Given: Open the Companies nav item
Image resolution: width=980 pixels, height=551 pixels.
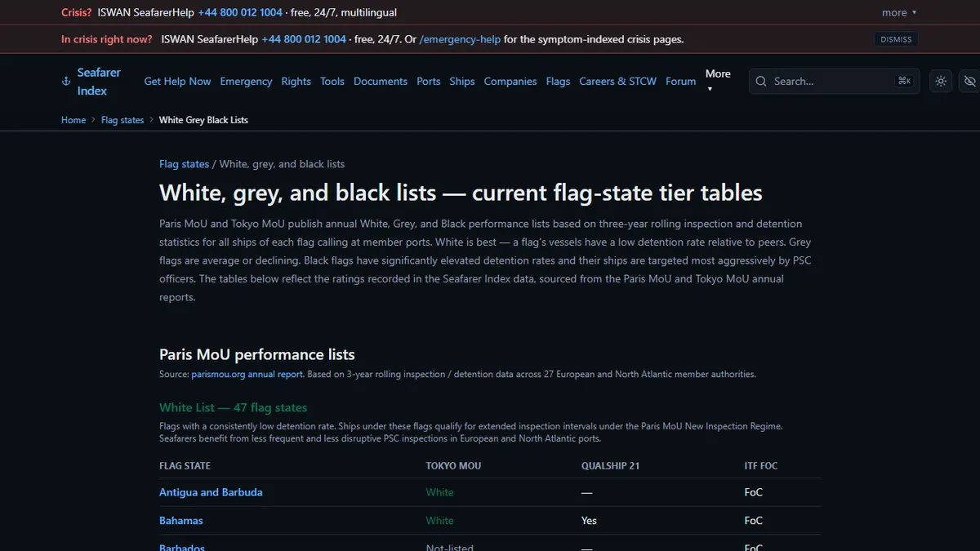Looking at the screenshot, I should (510, 81).
